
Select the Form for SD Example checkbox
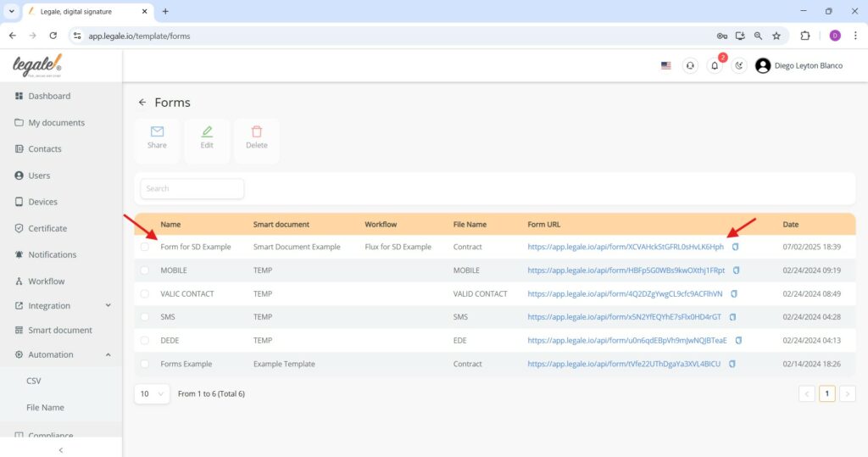click(144, 247)
